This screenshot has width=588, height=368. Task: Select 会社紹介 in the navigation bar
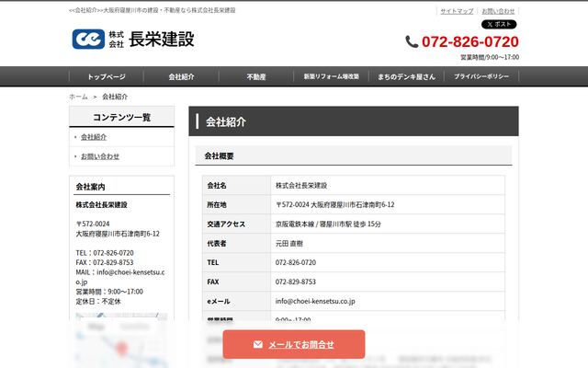pos(181,76)
